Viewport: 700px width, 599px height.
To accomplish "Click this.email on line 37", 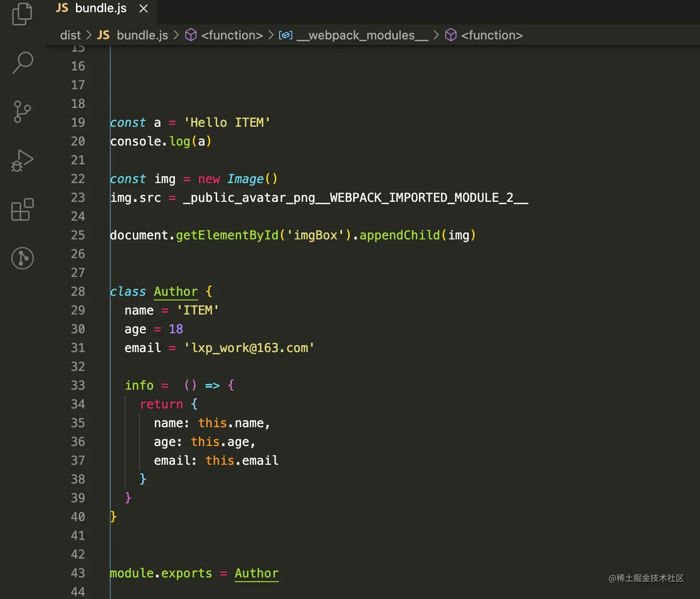I will (242, 461).
